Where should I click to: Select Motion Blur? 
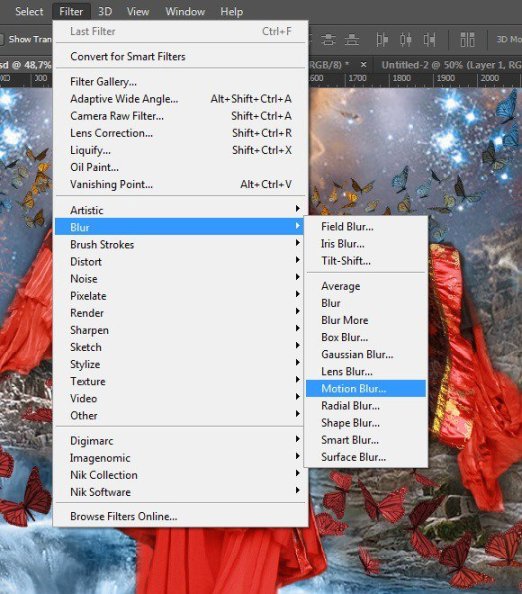[x=366, y=388]
